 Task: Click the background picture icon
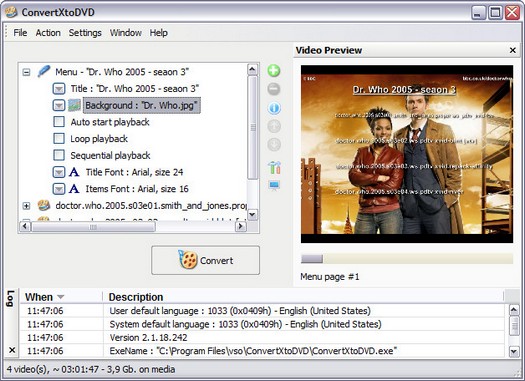pyautogui.click(x=74, y=105)
